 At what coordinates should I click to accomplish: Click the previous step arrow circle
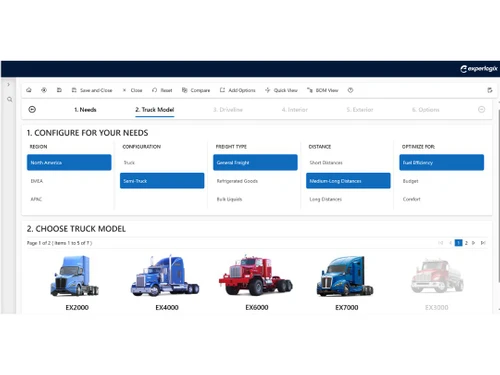(x=32, y=109)
